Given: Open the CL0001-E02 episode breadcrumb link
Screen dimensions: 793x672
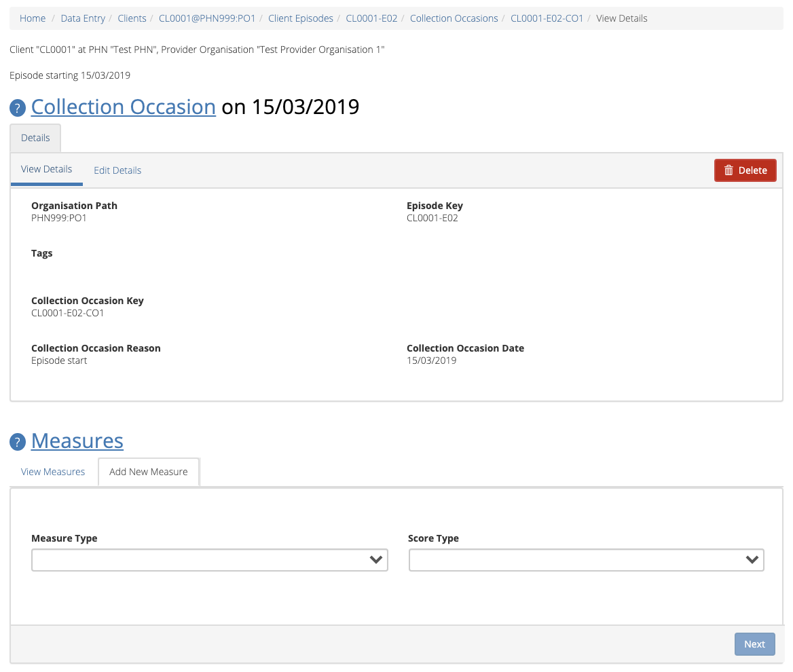Looking at the screenshot, I should (x=371, y=18).
